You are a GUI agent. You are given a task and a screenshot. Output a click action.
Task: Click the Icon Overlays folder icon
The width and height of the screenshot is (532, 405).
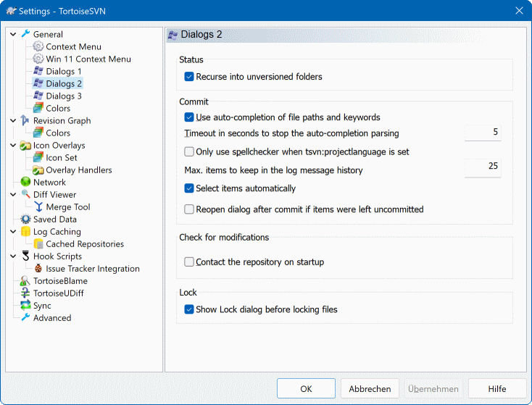(x=25, y=145)
